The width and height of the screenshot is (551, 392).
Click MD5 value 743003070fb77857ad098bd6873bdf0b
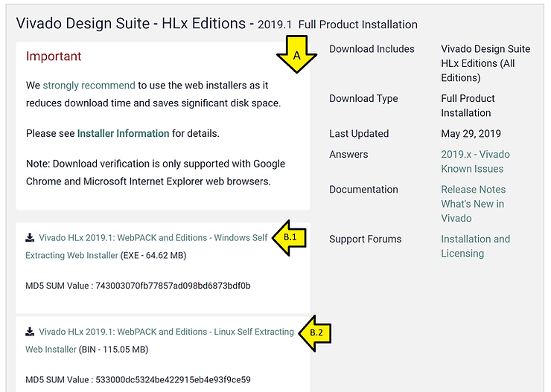point(173,286)
